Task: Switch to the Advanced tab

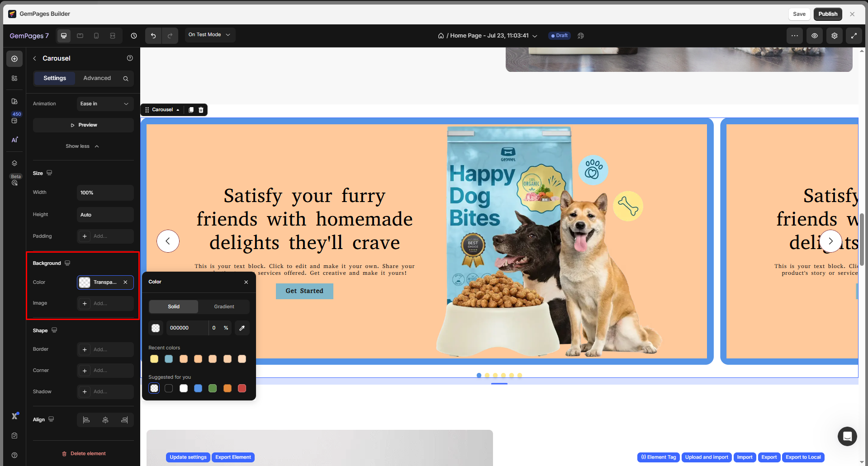Action: [97, 78]
